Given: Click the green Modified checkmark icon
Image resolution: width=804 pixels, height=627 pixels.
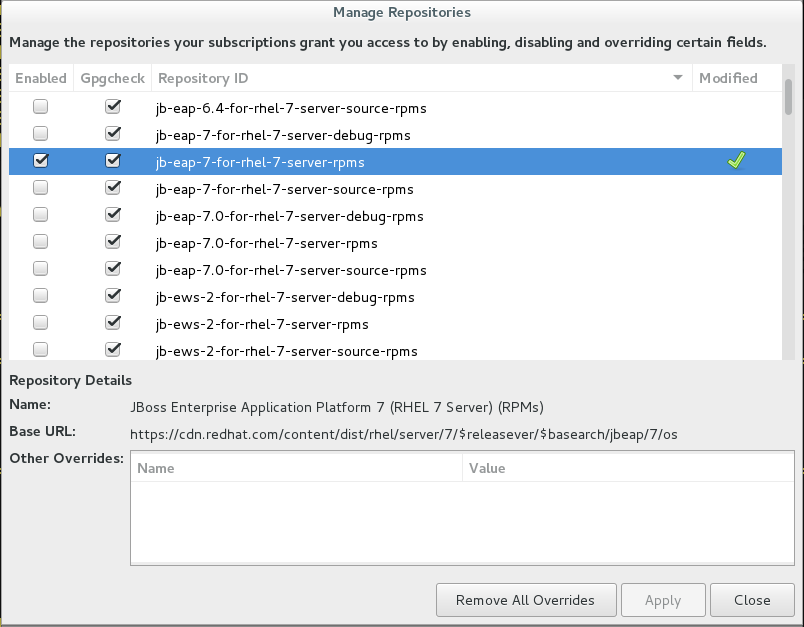Looking at the screenshot, I should [x=736, y=161].
